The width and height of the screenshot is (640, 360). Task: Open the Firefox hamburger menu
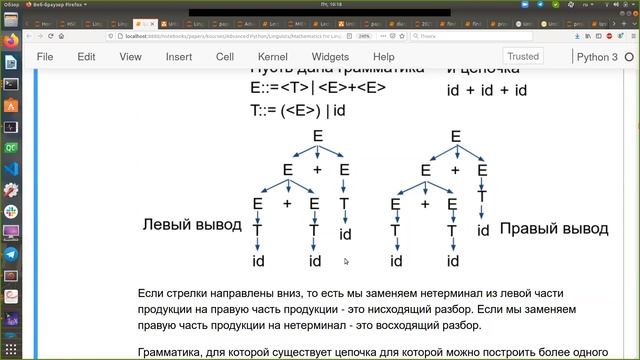[x=633, y=36]
